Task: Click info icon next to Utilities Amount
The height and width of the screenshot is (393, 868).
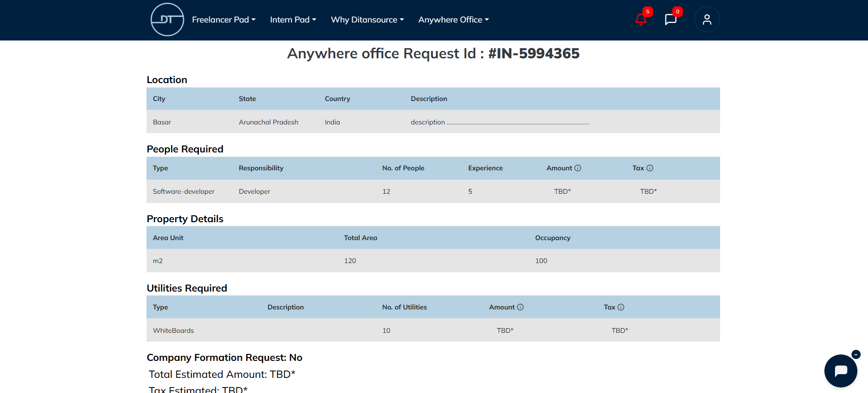Action: tap(520, 307)
